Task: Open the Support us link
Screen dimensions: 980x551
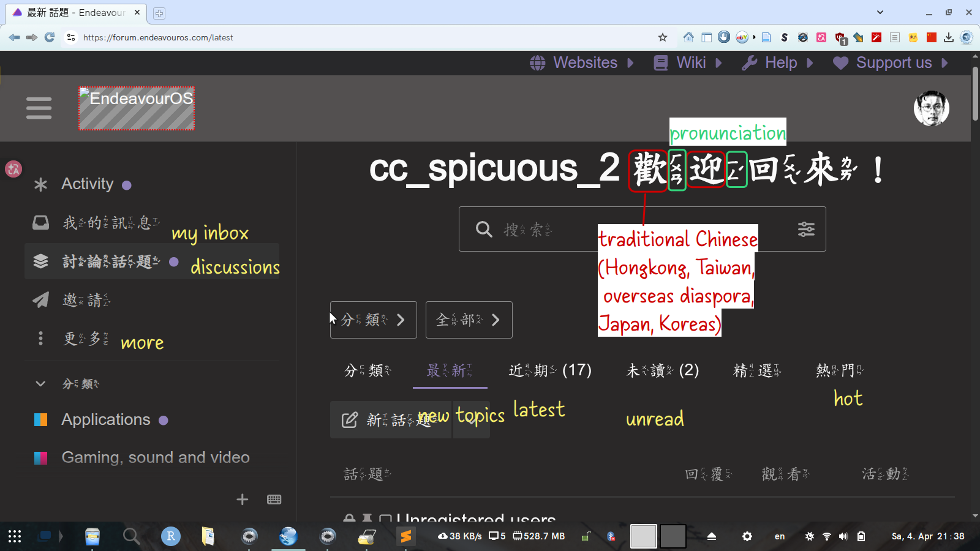Action: pos(892,63)
